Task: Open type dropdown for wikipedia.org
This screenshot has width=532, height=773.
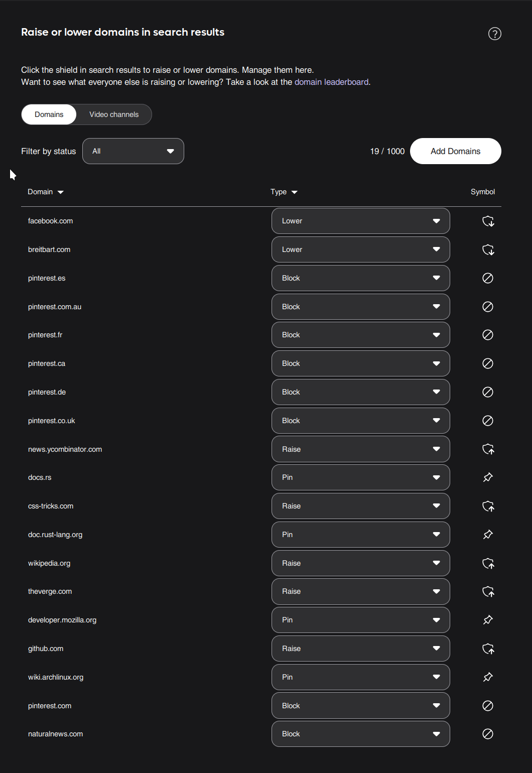Action: tap(360, 563)
